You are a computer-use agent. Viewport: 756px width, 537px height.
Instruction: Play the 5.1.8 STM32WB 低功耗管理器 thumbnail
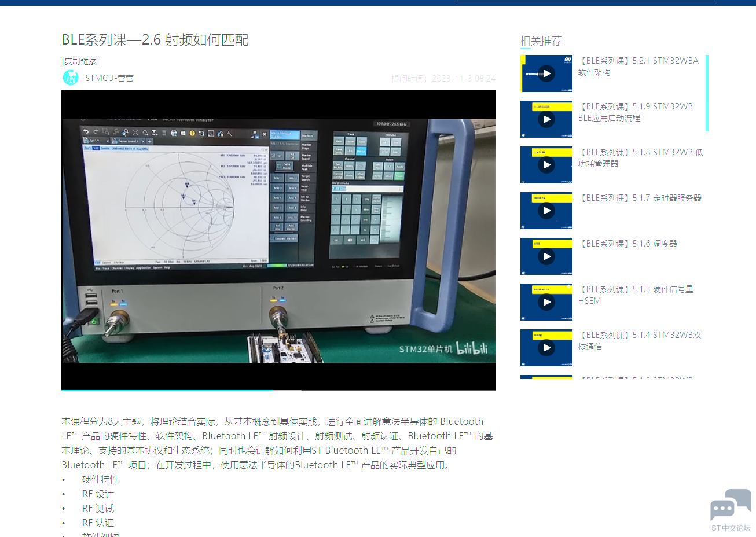pos(546,165)
